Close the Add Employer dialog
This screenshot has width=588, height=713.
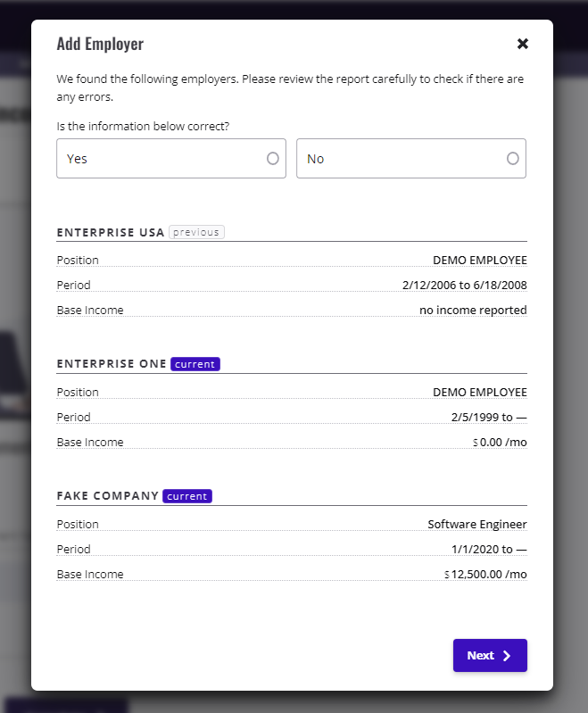[523, 44]
